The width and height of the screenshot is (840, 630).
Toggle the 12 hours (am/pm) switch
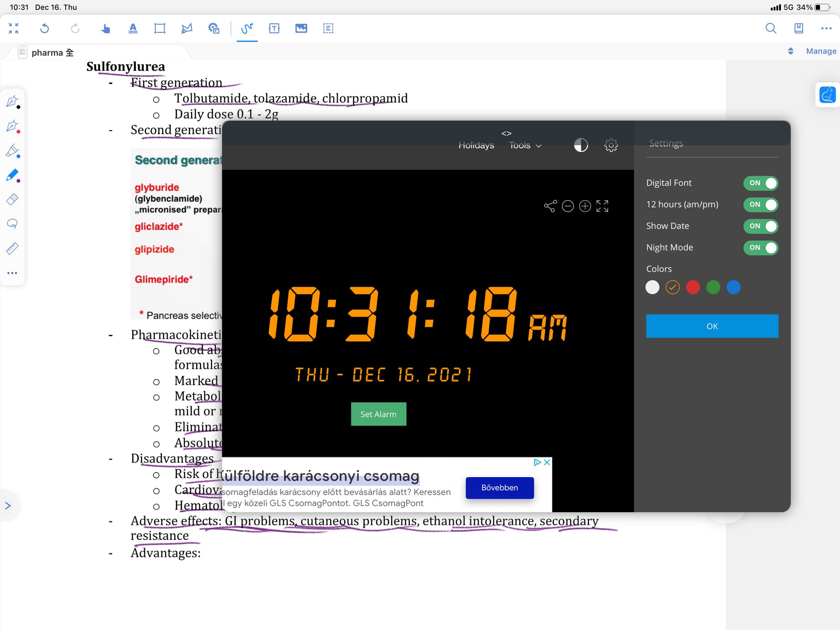pyautogui.click(x=761, y=204)
